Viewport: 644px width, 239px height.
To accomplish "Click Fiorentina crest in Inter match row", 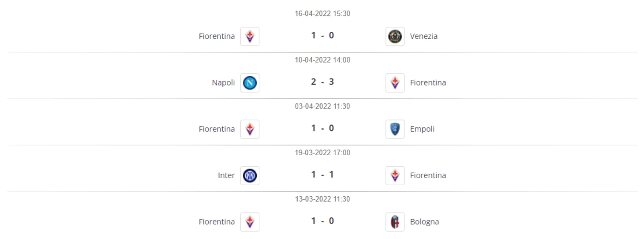I will tap(395, 175).
